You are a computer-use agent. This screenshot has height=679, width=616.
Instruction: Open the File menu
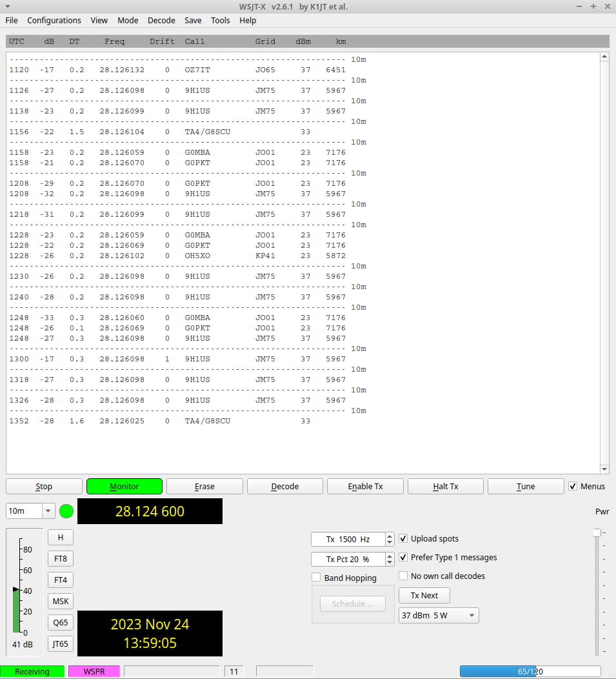[x=11, y=21]
